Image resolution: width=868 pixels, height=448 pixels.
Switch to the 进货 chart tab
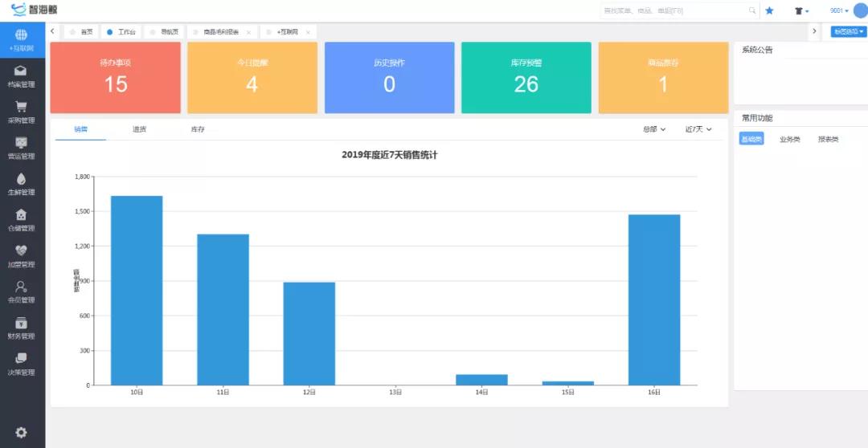(x=139, y=129)
